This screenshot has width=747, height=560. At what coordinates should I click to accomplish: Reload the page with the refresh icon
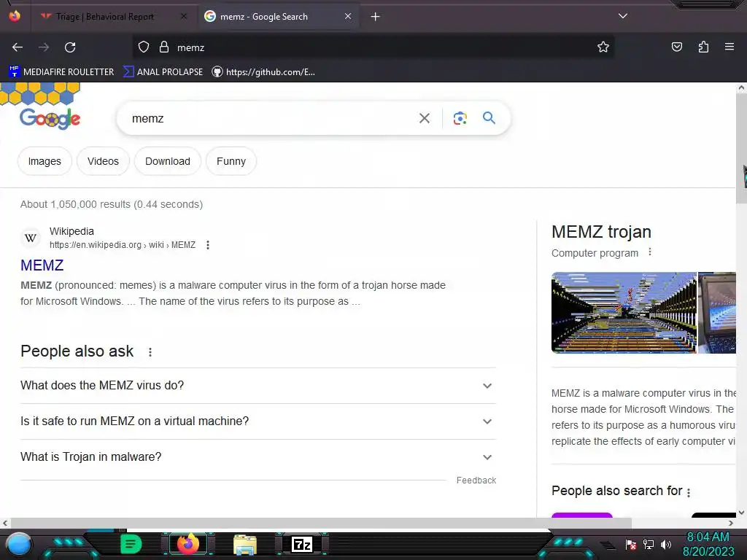tap(70, 47)
